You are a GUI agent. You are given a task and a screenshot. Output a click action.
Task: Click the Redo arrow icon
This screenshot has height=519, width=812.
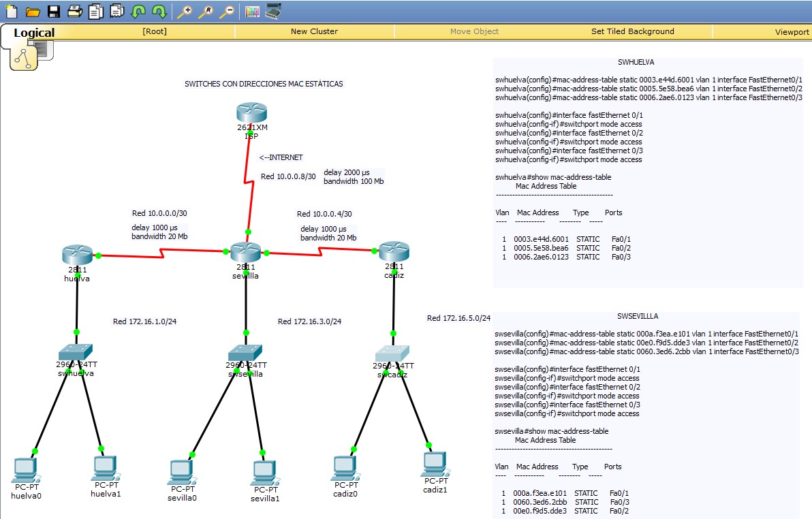(158, 11)
